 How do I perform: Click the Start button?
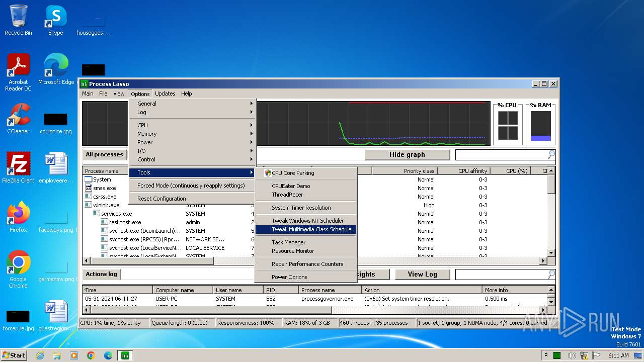[x=14, y=355]
